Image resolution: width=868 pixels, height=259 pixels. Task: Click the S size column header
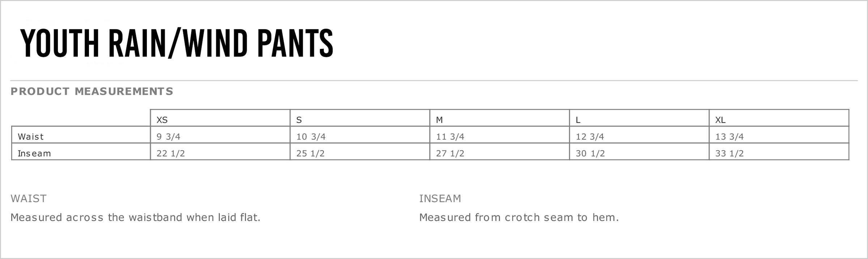click(299, 120)
